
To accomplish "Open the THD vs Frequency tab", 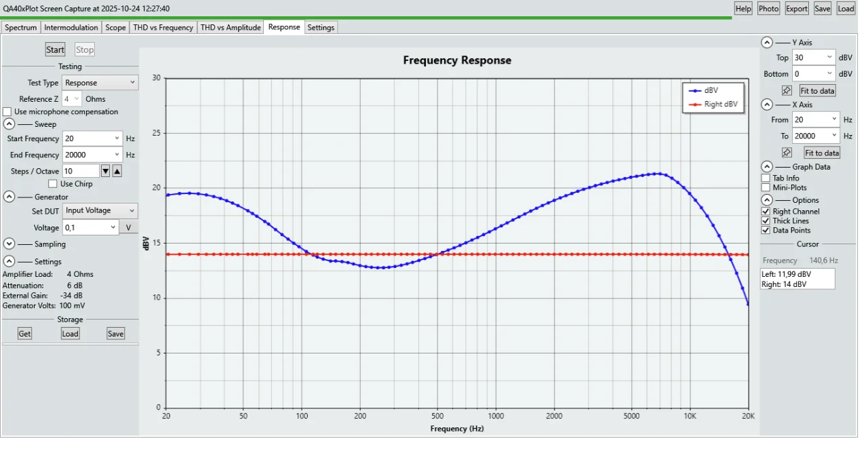I will click(x=163, y=27).
